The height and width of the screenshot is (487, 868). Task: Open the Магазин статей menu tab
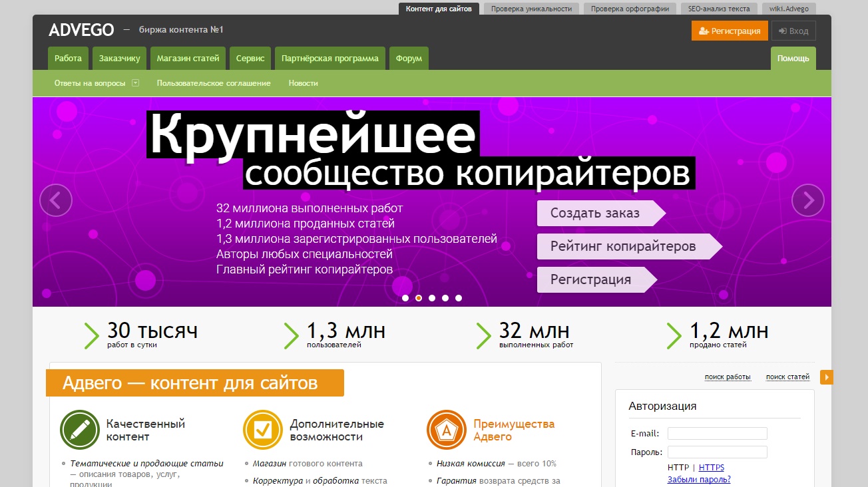click(188, 59)
